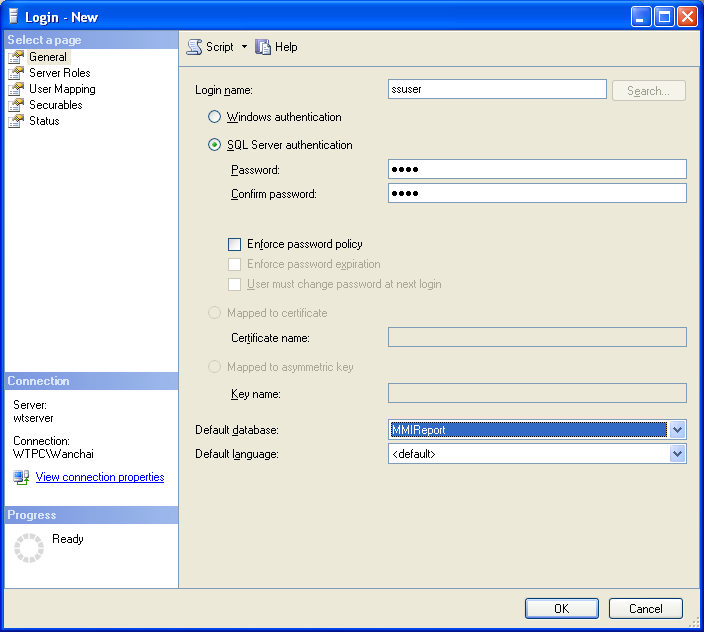This screenshot has height=632, width=704.
Task: Enable the Enforce password policy checkbox
Action: click(x=234, y=244)
